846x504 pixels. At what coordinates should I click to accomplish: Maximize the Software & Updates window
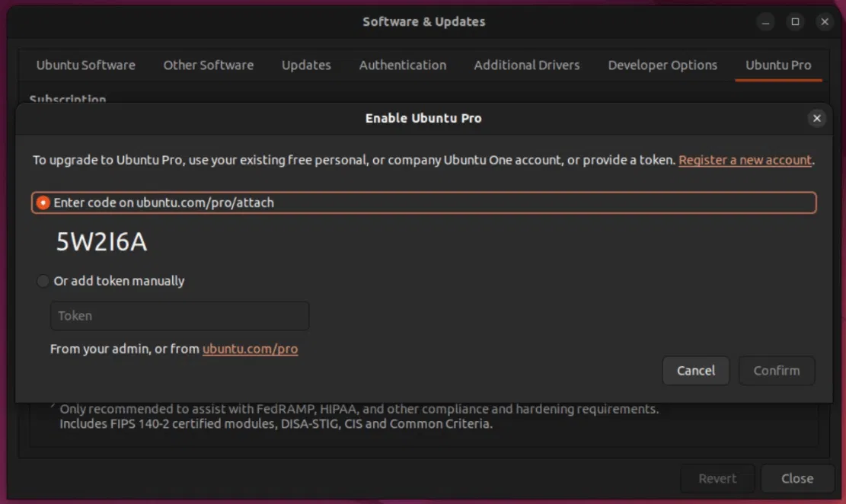coord(795,22)
